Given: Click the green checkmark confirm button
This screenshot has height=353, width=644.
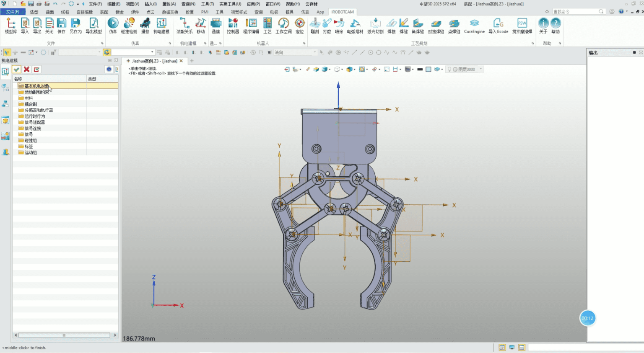Looking at the screenshot, I should (x=16, y=70).
